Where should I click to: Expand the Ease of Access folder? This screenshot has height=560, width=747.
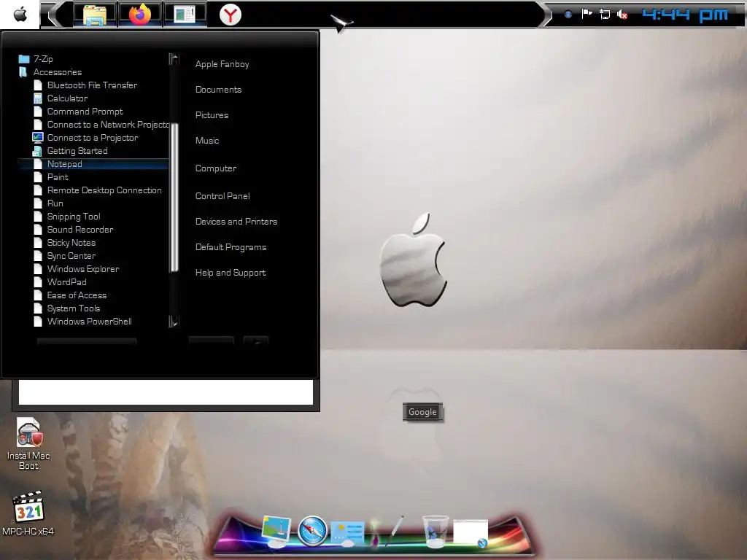77,295
